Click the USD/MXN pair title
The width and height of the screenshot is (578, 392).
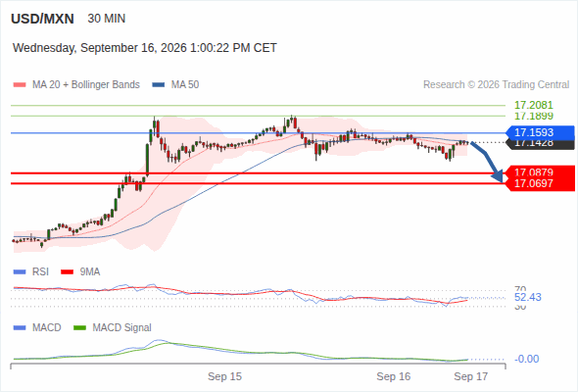[x=42, y=19]
